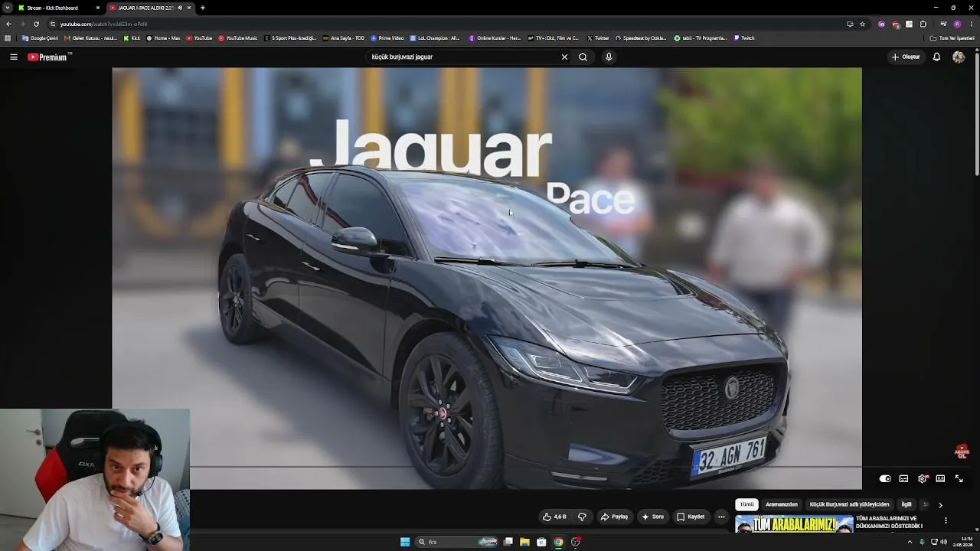This screenshot has height=551, width=980.
Task: Switch the player to theater mode
Action: tap(940, 478)
